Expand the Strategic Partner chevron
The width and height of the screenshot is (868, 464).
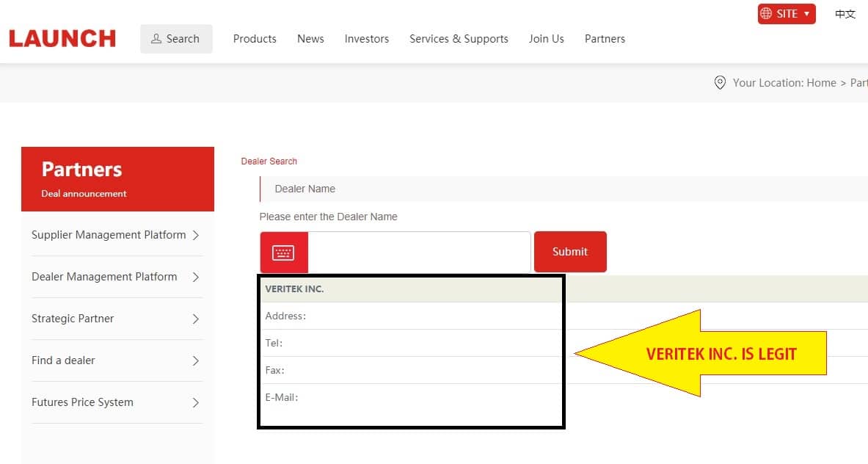pos(195,319)
